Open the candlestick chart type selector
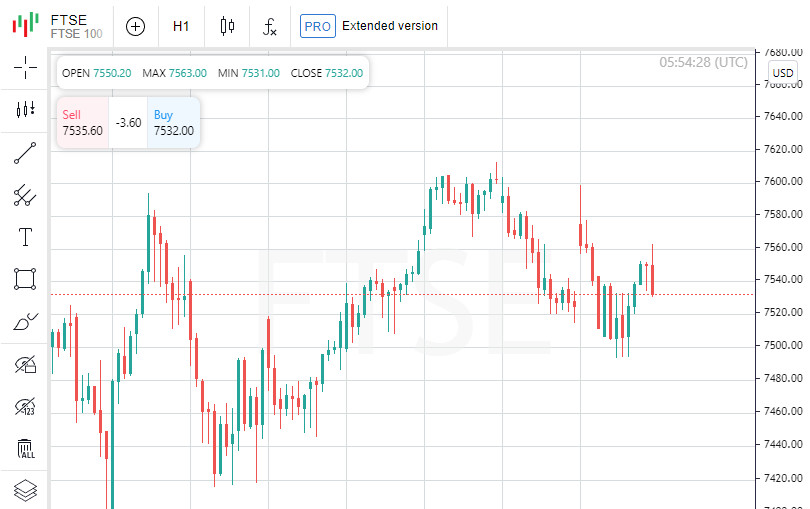Viewport: 810px width, 509px height. point(227,26)
